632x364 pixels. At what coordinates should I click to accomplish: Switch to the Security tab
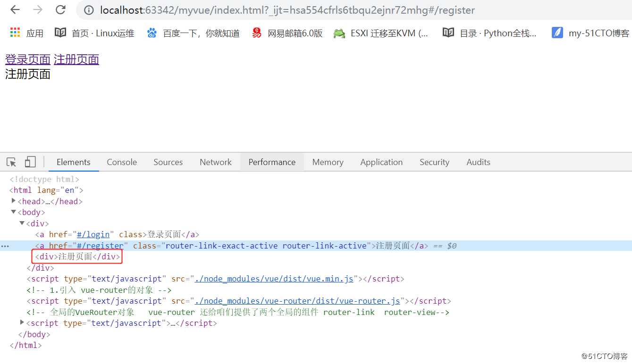[434, 162]
